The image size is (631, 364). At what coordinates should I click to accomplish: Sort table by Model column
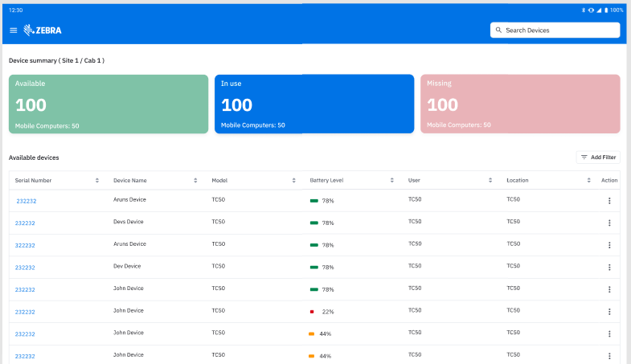(x=294, y=181)
